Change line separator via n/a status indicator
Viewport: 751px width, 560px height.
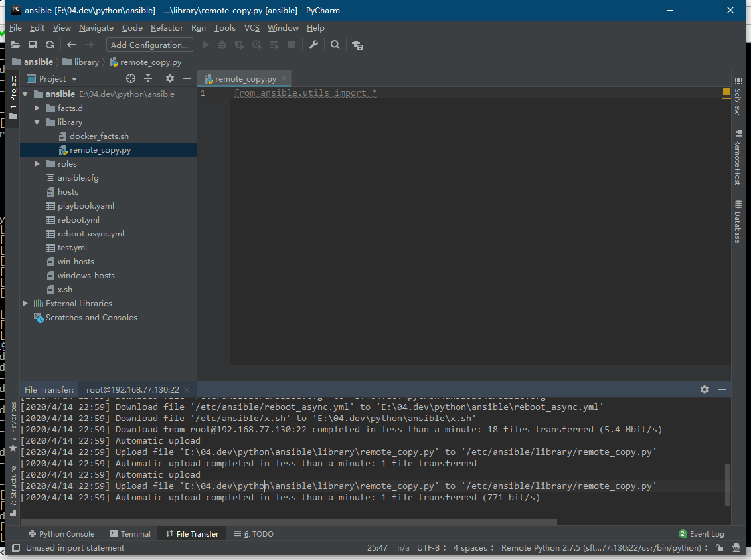point(403,547)
